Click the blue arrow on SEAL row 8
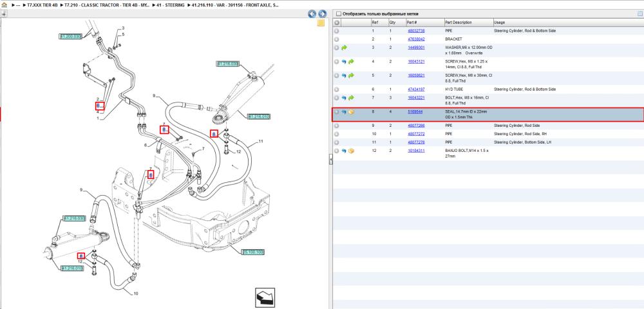Screen dimensions: 644x309 [344, 112]
